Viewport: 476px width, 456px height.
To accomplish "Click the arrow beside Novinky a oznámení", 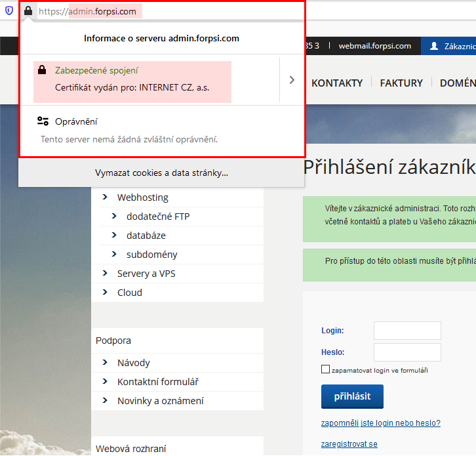I will tap(105, 400).
